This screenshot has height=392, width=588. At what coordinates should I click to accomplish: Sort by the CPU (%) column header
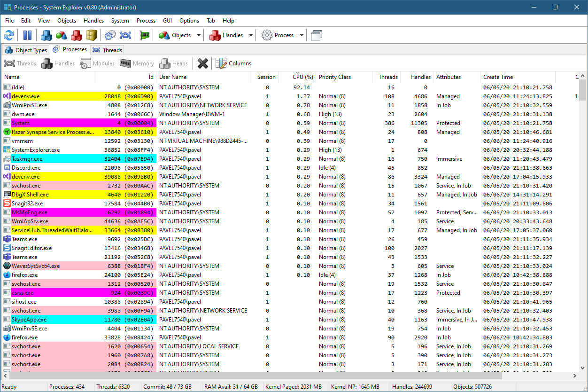297,77
